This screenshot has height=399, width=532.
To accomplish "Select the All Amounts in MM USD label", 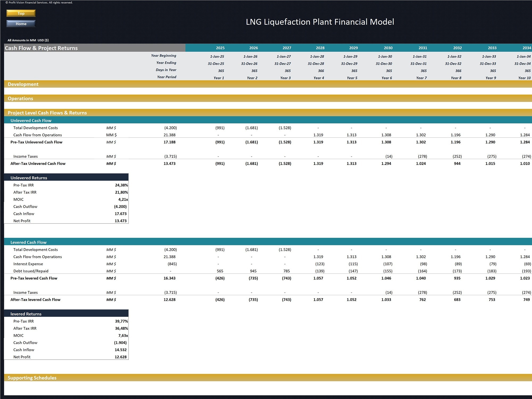I will click(x=28, y=40).
